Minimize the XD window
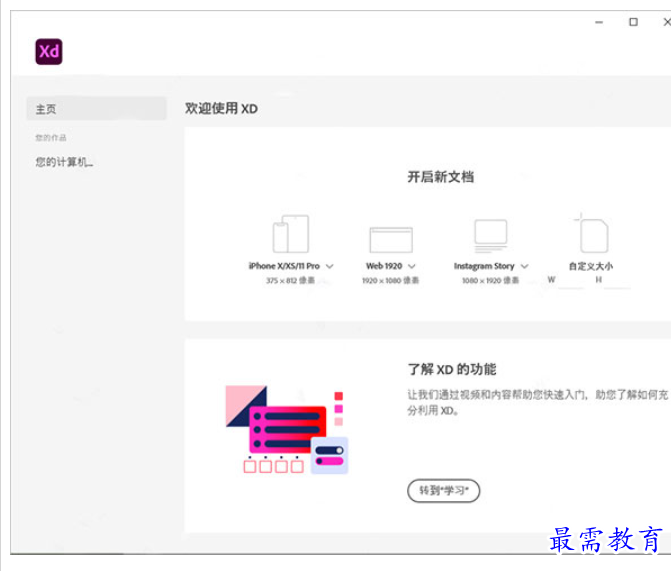671x571 pixels. tap(598, 22)
